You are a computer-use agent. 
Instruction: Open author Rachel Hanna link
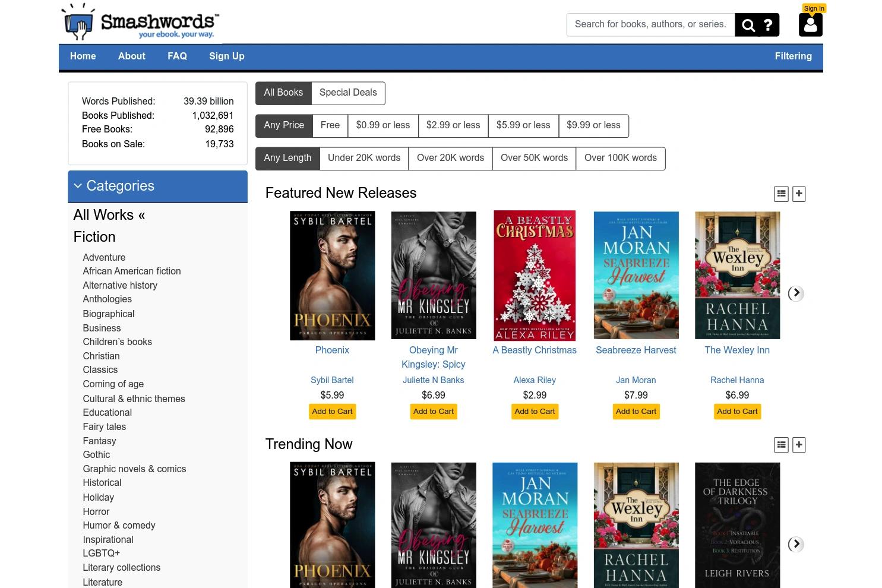737,380
